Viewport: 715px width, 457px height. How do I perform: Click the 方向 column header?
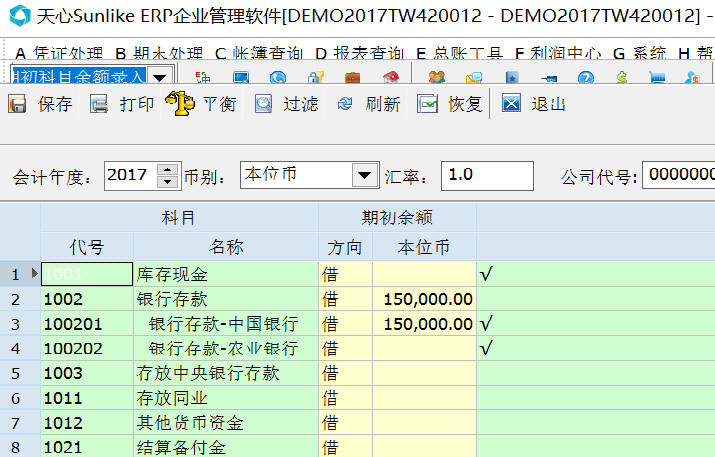[345, 247]
